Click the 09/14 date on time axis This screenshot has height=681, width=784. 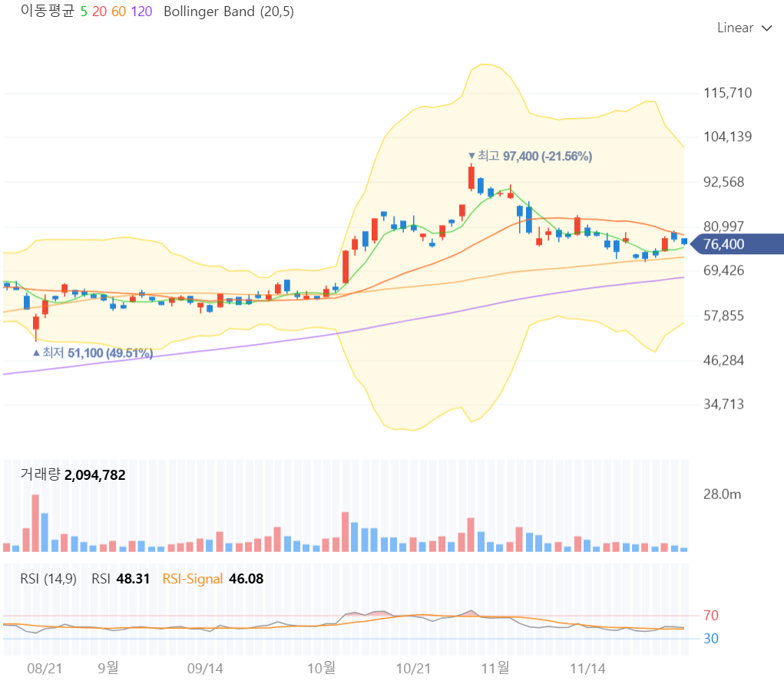(205, 669)
